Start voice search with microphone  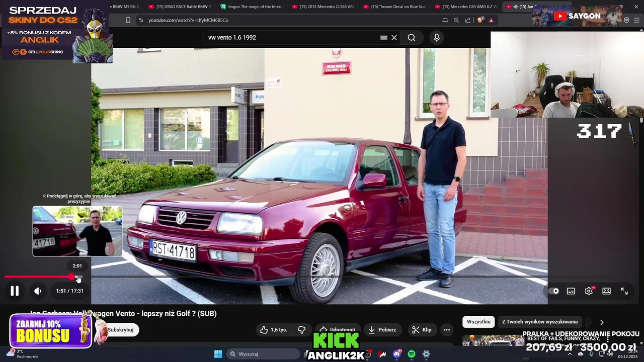point(437,38)
